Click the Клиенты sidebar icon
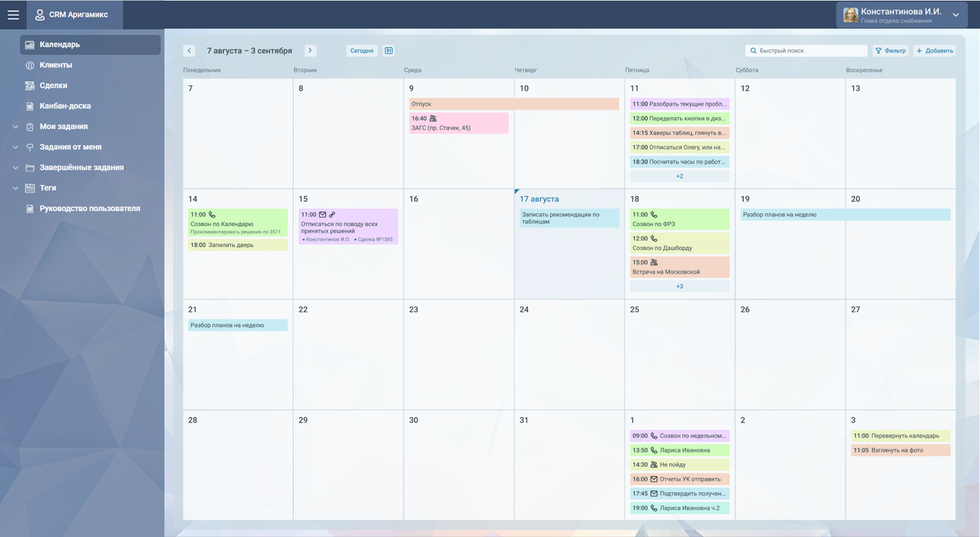Viewport: 980px width, 537px height. (30, 65)
